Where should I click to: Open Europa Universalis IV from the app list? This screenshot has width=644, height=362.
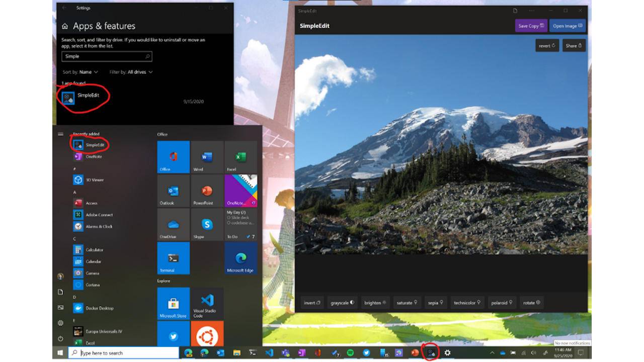click(98, 331)
